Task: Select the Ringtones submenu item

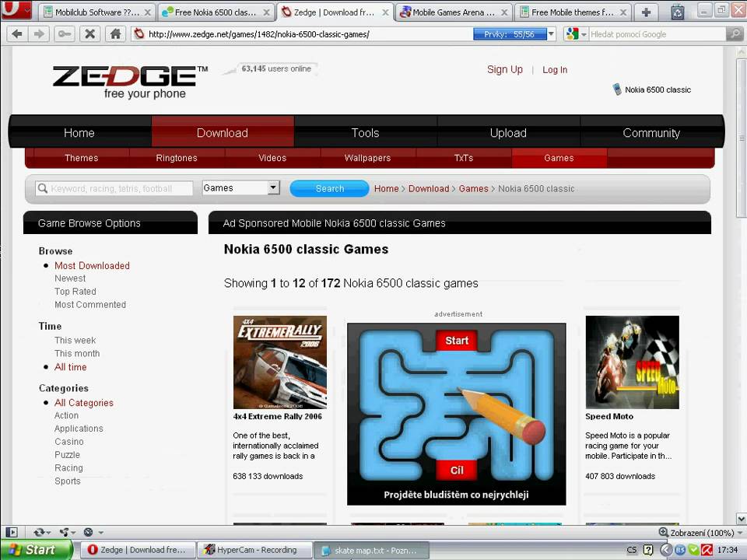Action: coord(177,158)
